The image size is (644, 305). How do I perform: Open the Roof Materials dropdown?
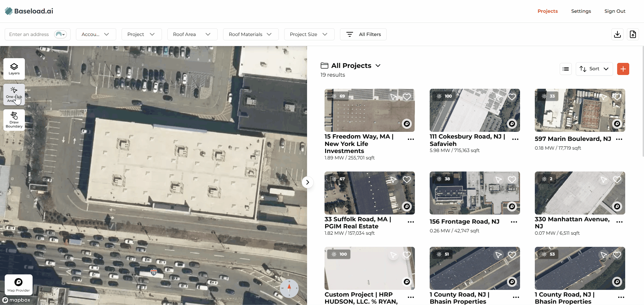tap(251, 34)
